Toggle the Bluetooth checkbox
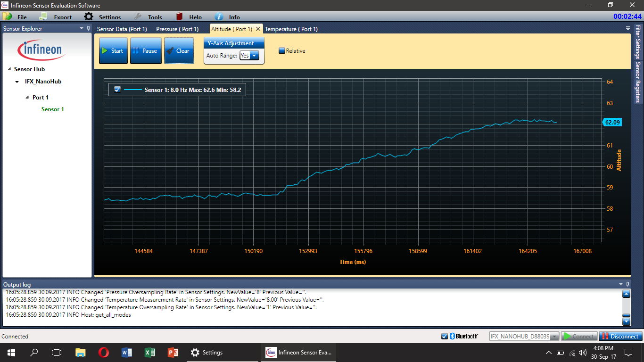 point(444,336)
